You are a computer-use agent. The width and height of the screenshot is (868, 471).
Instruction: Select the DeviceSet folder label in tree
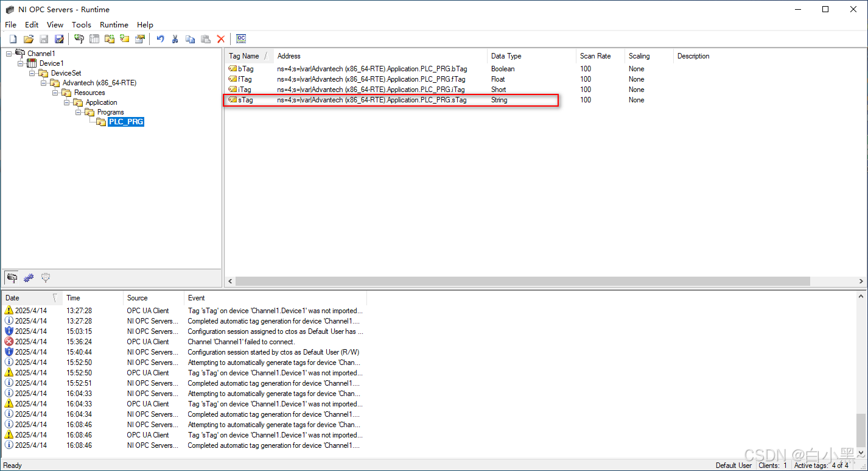point(66,73)
